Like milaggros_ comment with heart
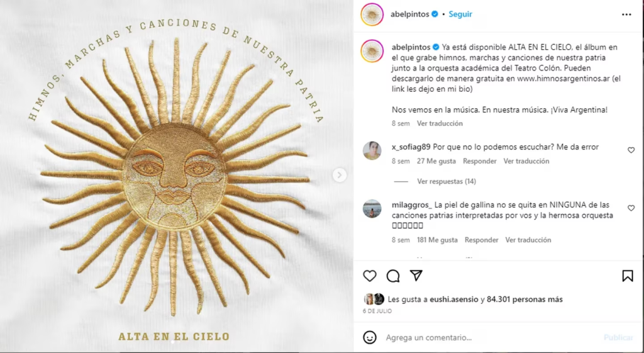 click(631, 208)
